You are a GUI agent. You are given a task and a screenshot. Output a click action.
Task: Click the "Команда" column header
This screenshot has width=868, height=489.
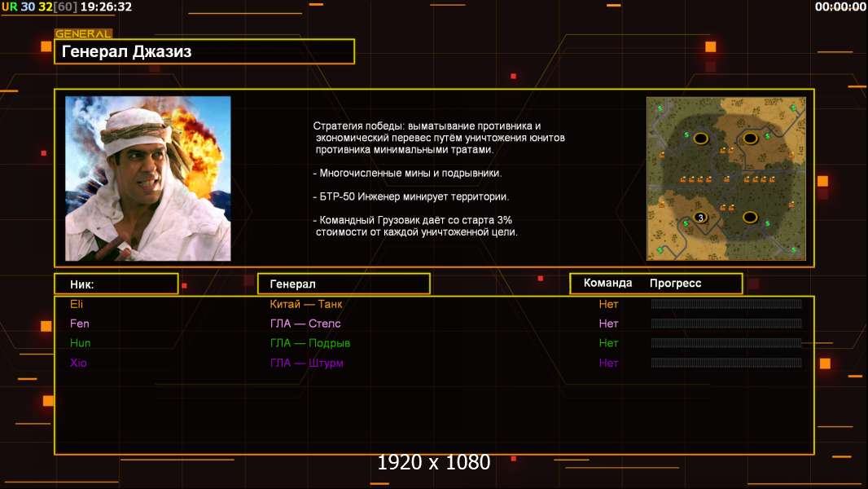pyautogui.click(x=607, y=283)
